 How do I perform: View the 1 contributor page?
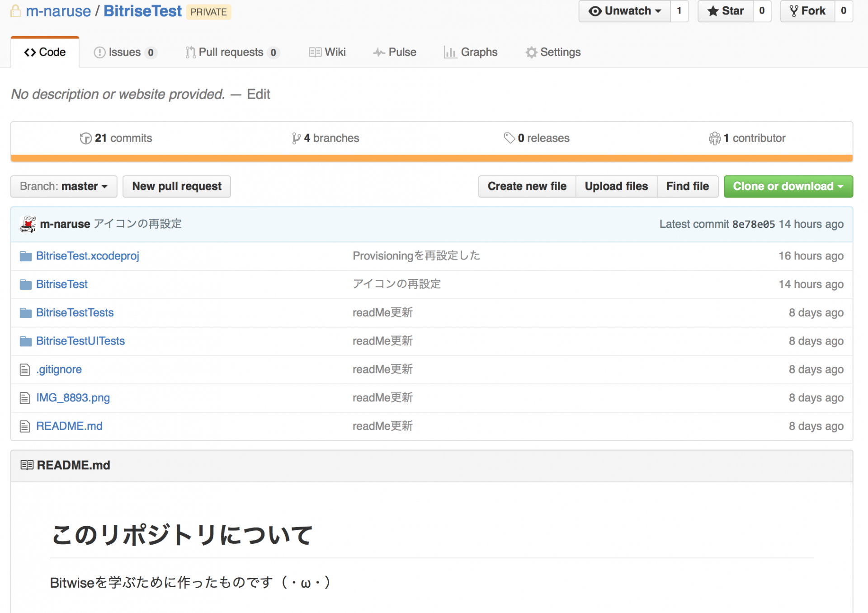pyautogui.click(x=747, y=138)
